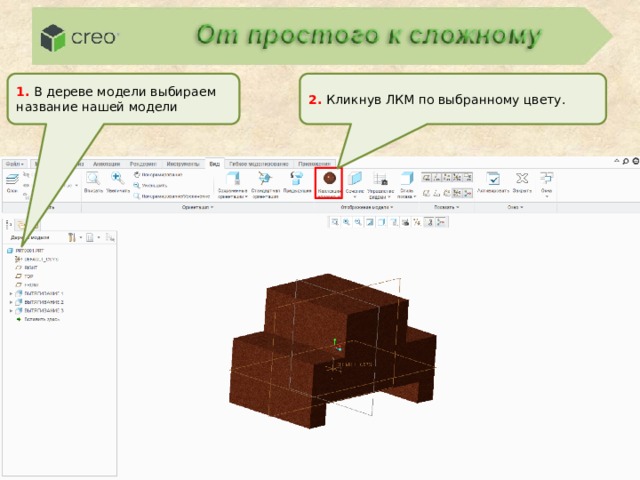
Task: Click command search magnifier at top right
Action: pos(626,162)
